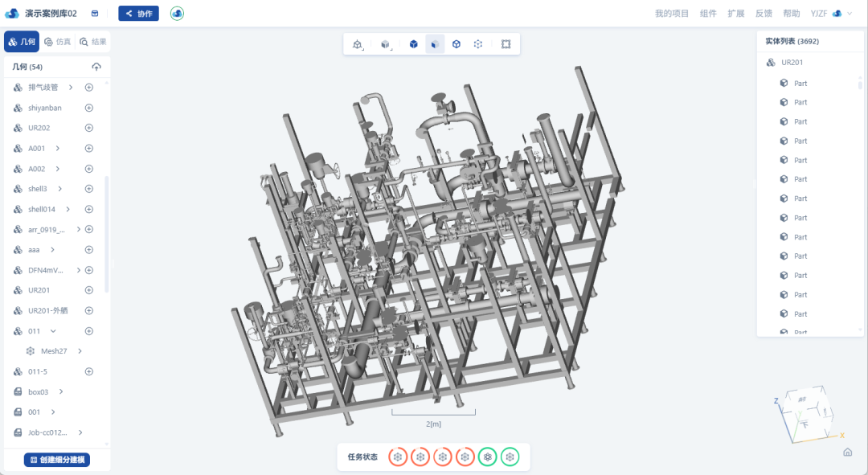Viewport: 868px width, 475px height.
Task: Click plus icon beside shell014
Action: coord(88,209)
